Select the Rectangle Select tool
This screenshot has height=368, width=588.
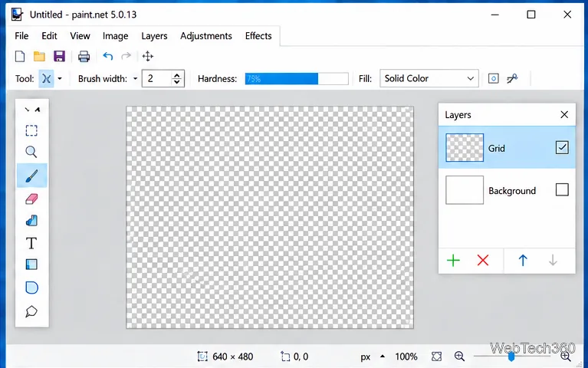[31, 130]
